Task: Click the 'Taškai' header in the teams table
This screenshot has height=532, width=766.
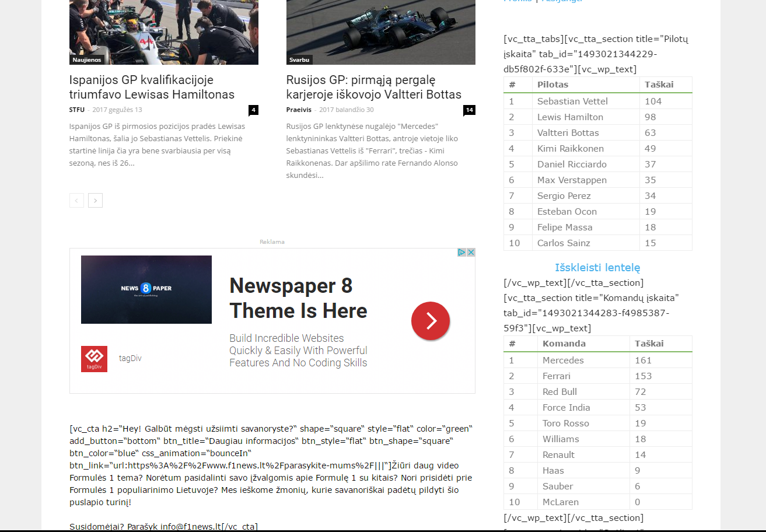Action: 649,344
